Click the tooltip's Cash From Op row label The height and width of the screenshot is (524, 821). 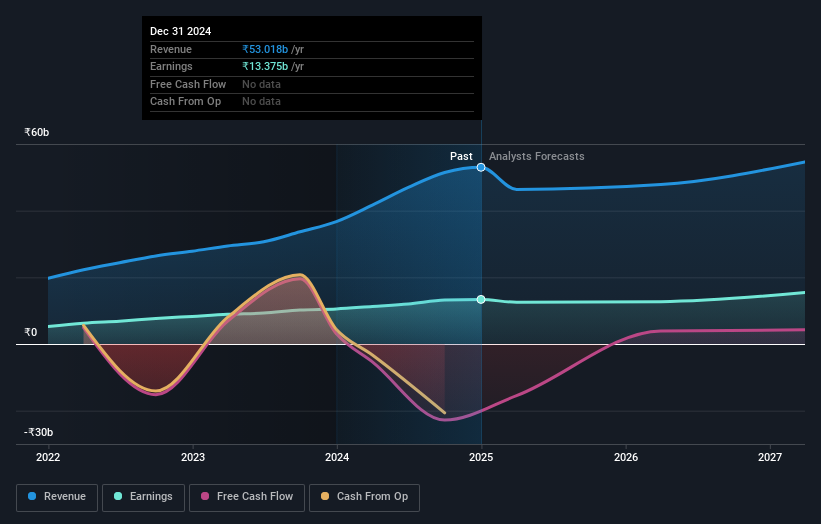coord(185,102)
